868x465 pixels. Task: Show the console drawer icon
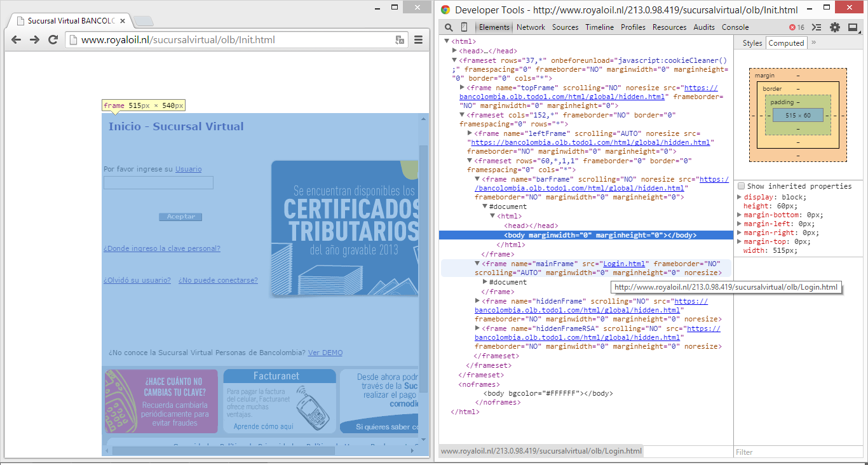[x=817, y=27]
